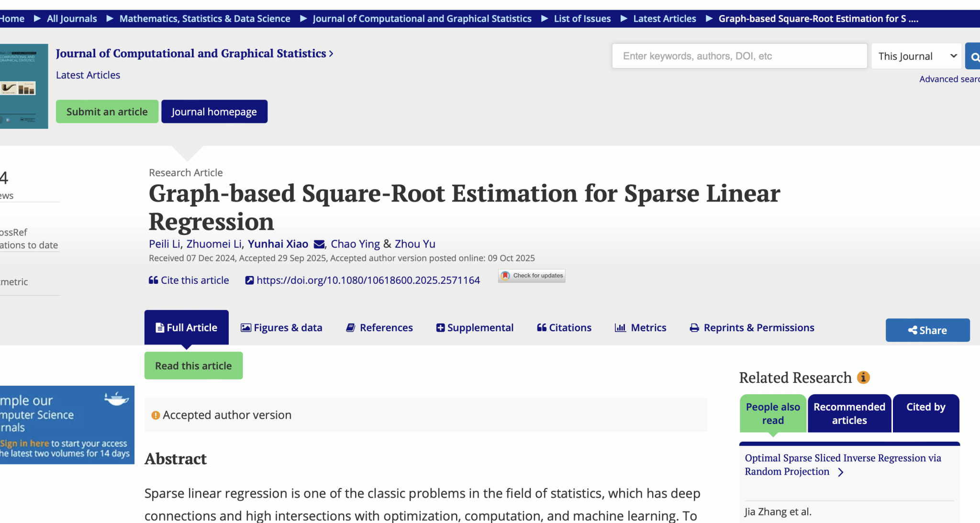Image resolution: width=980 pixels, height=523 pixels.
Task: Expand the Journal of Computational and Graphical Statistics chevron
Action: pos(331,54)
